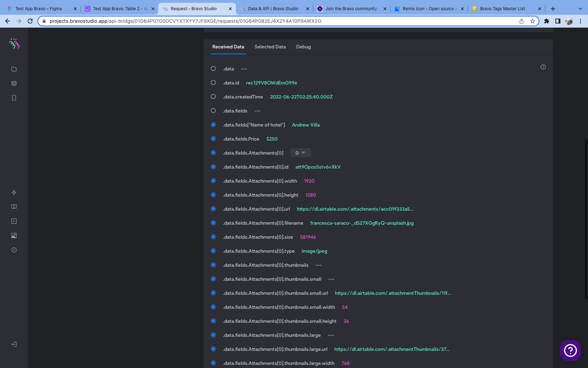Switch to the Received Data tab
The height and width of the screenshot is (368, 588).
point(228,47)
